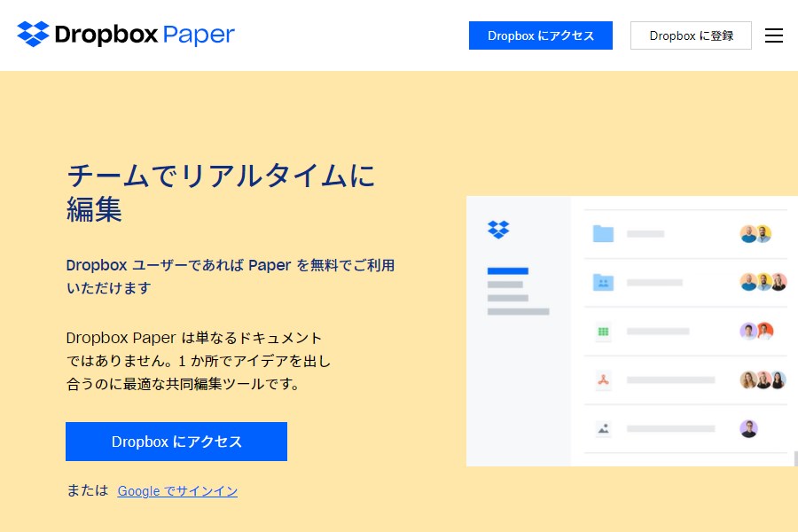This screenshot has height=532, width=798.
Task: Click Dropbox logo in illustration sidebar
Action: pyautogui.click(x=498, y=230)
